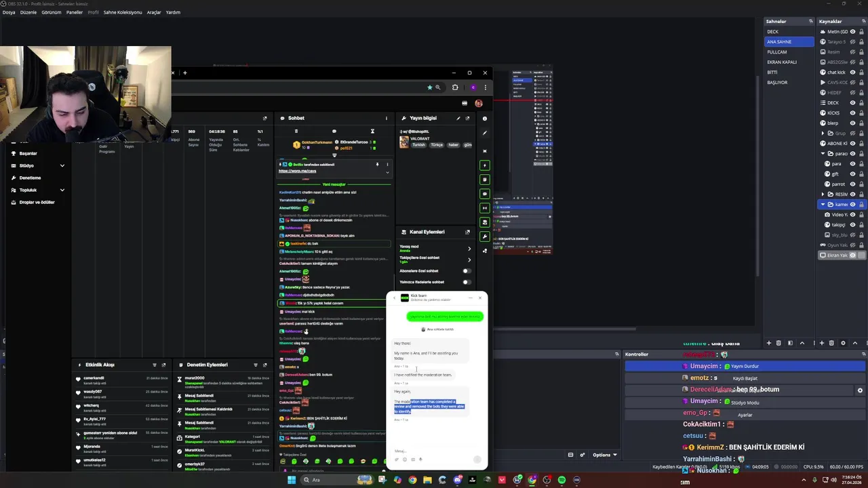Click hourglass icon under Sohbet header
868x488 pixels.
pos(372,131)
